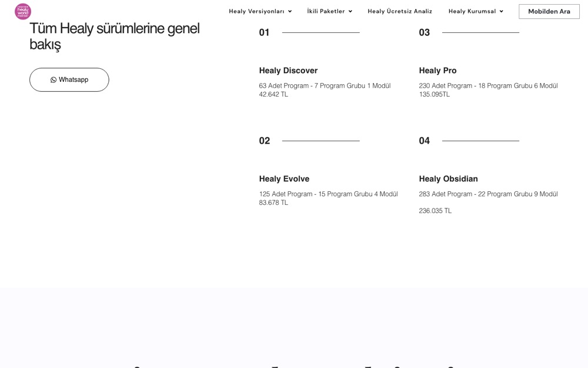Click the WhatsApp icon in the button

54,79
